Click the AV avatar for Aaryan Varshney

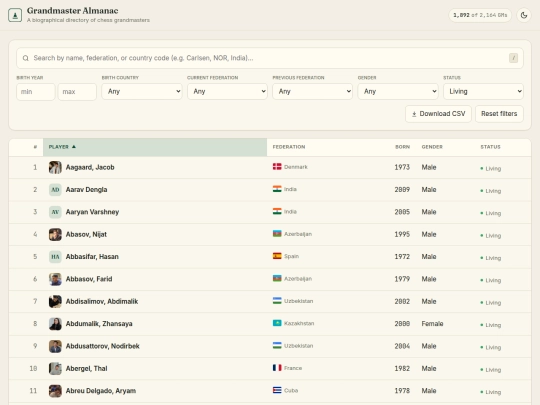click(x=55, y=212)
